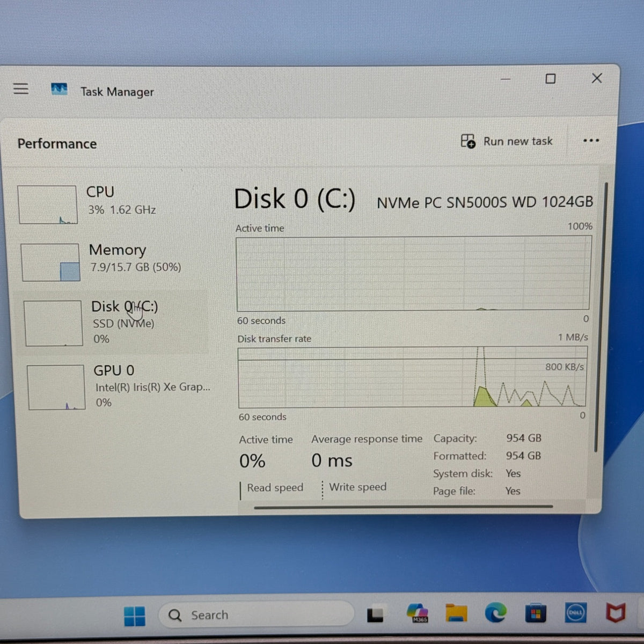Select Disk 0 (C:) in sidebar

114,322
